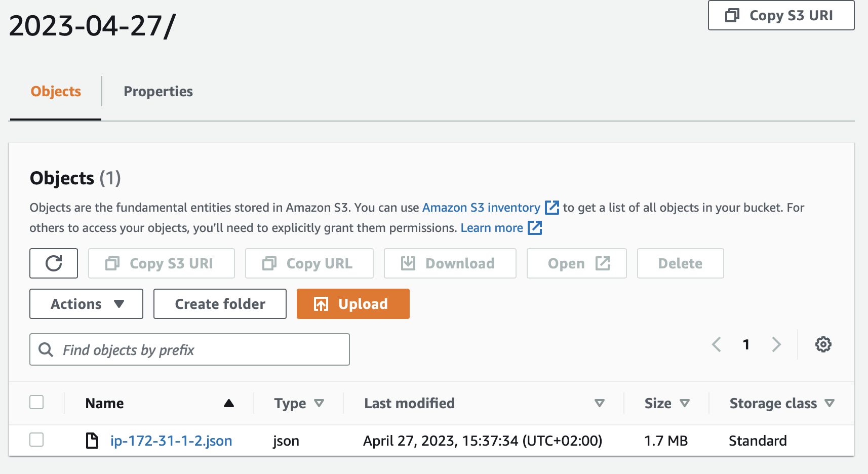Open the ip-172-31-1-2.json object link
868x474 pixels.
coord(171,441)
